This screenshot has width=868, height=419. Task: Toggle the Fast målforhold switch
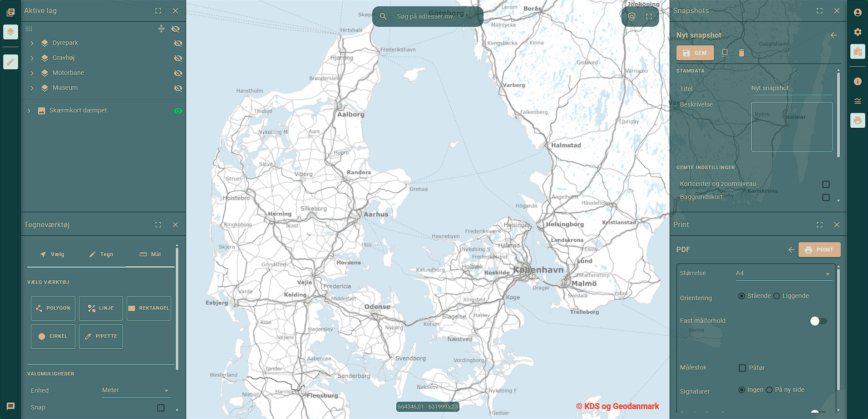tap(818, 321)
